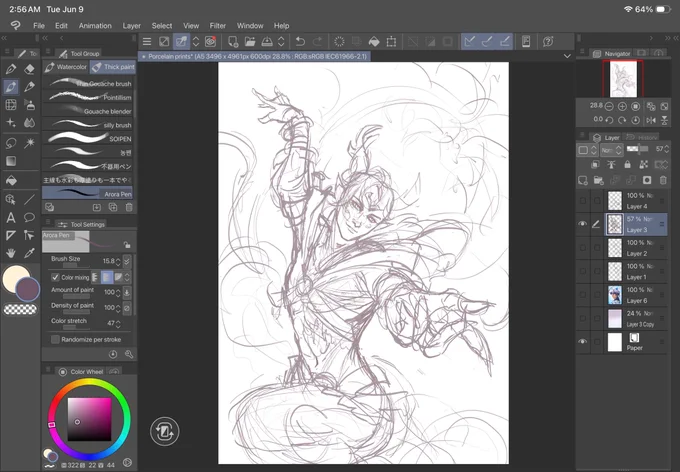Show Layer 3 Copy visibility box
Viewport: 680px width, 472px height.
582,318
